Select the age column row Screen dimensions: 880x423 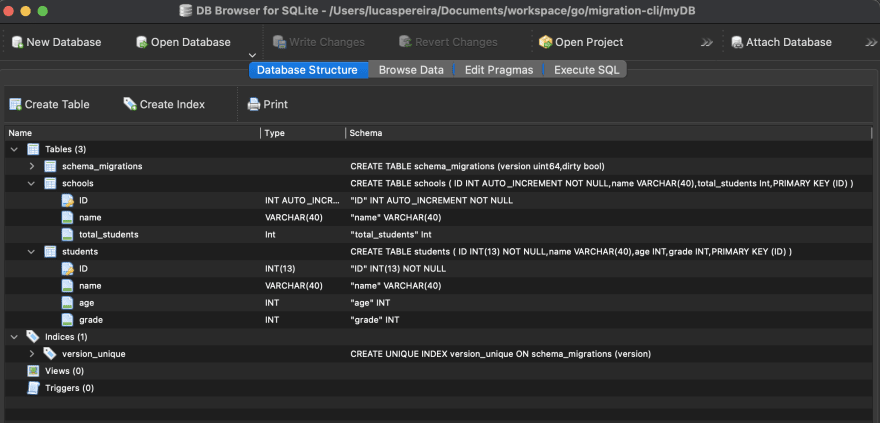point(439,303)
